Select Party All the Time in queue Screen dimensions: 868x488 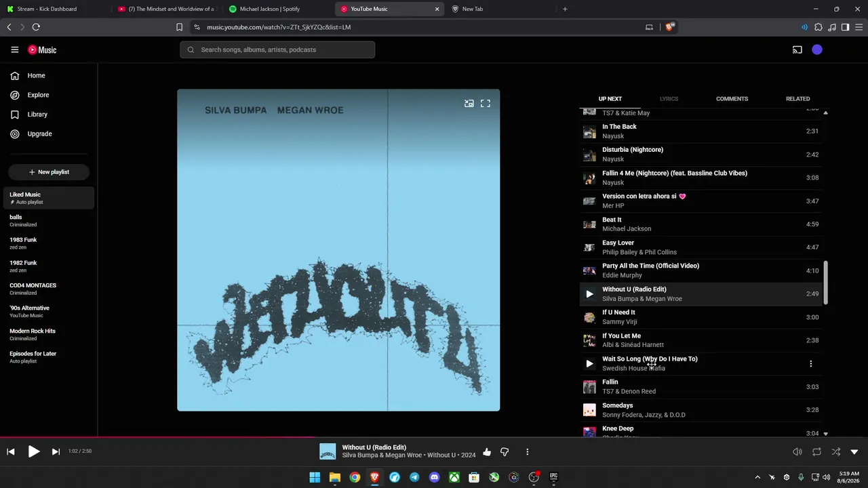[701, 270]
